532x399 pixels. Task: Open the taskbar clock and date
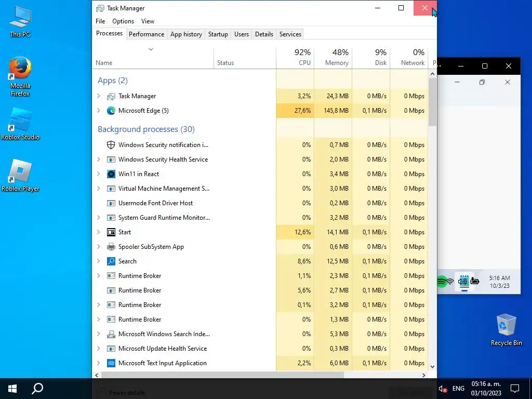tap(486, 389)
